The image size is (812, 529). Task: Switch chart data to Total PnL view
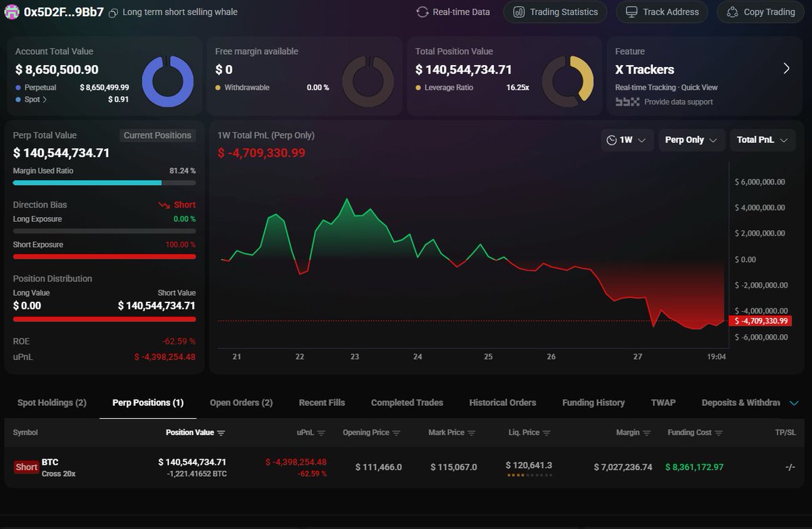[762, 140]
